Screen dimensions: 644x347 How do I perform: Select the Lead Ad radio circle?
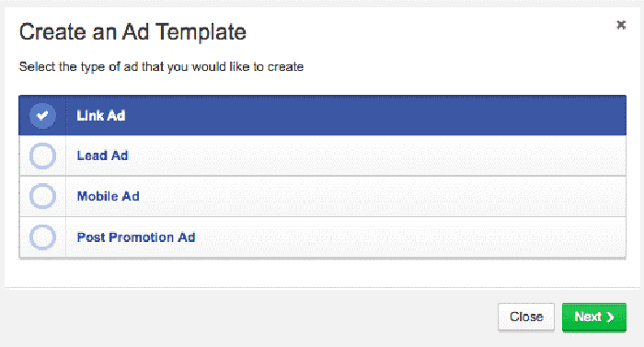(42, 156)
